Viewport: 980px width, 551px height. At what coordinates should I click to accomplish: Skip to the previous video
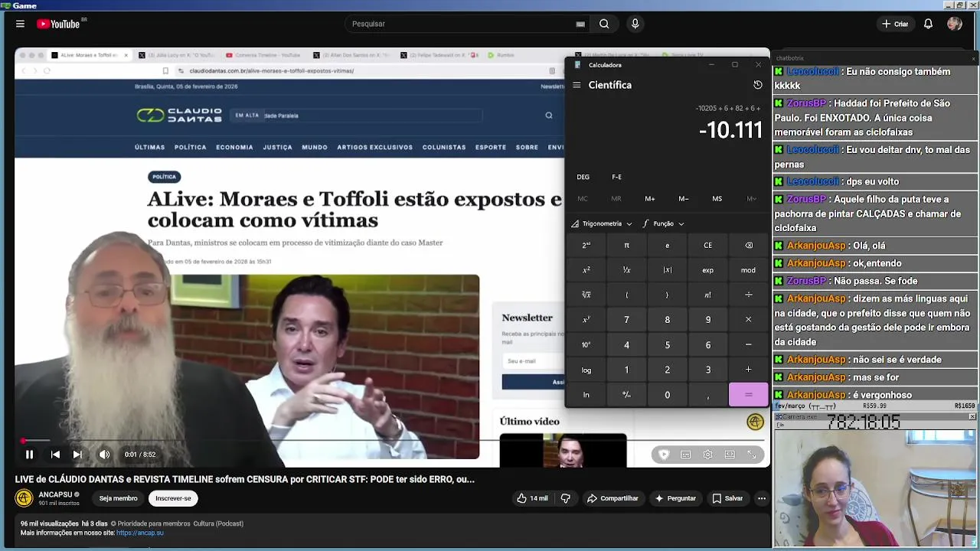point(55,455)
